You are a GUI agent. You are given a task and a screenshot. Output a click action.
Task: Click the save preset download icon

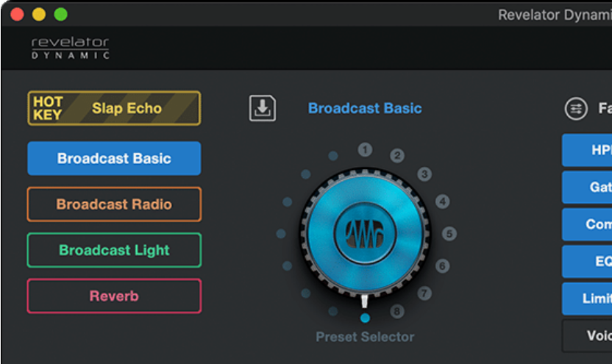(262, 108)
